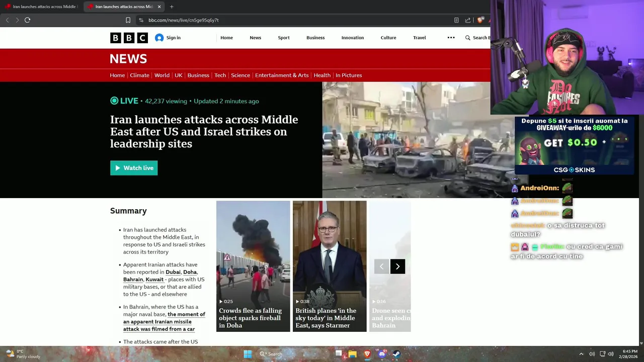644x362 pixels.
Task: Click the BBC logo
Action: 129,38
